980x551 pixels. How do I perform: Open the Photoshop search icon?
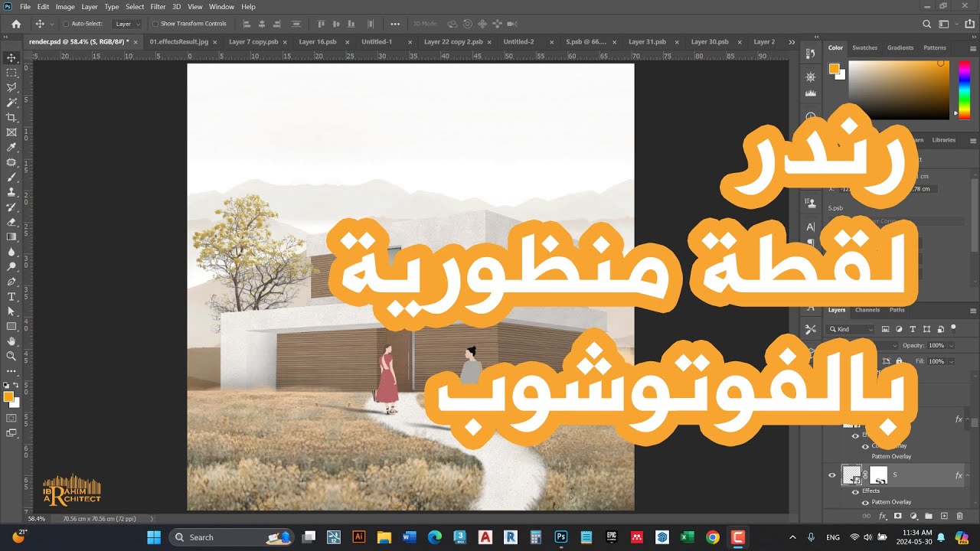[x=927, y=24]
